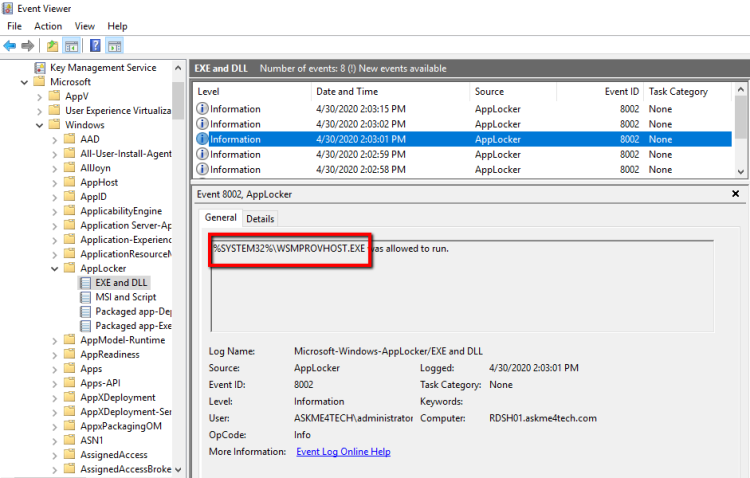Click the Back arrow toolbar icon
Screen dimensions: 750x478
10,46
